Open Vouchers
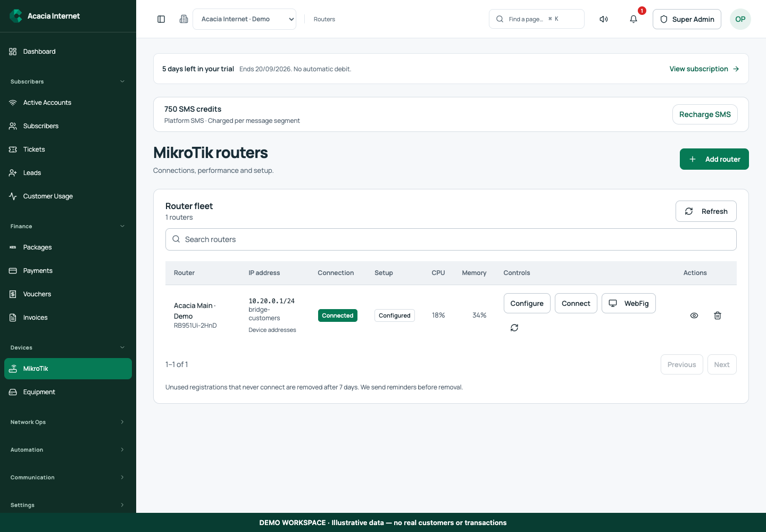The width and height of the screenshot is (766, 532). (68, 294)
